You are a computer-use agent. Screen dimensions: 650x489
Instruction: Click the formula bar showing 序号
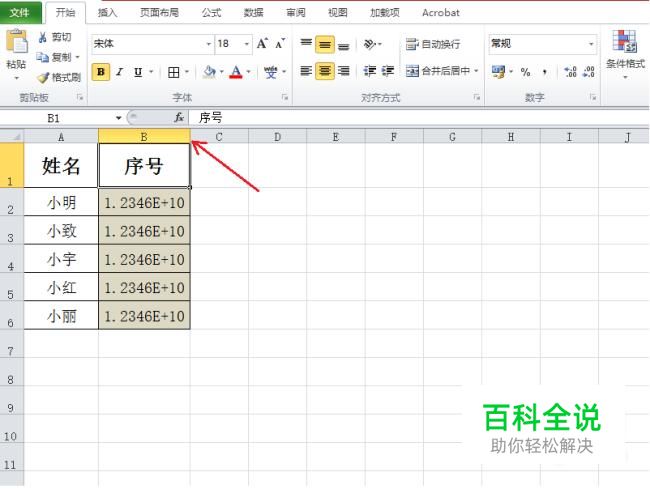[x=419, y=118]
